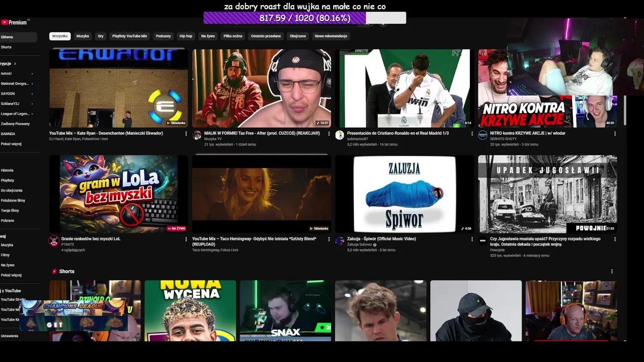Play the Cristiano Ronaldo presentation thumbnail
This screenshot has height=362, width=644.
(405, 88)
